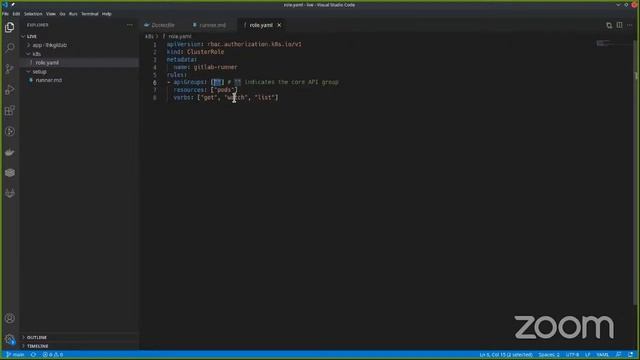Open the Run menu
This screenshot has width=640, height=360.
73,14
